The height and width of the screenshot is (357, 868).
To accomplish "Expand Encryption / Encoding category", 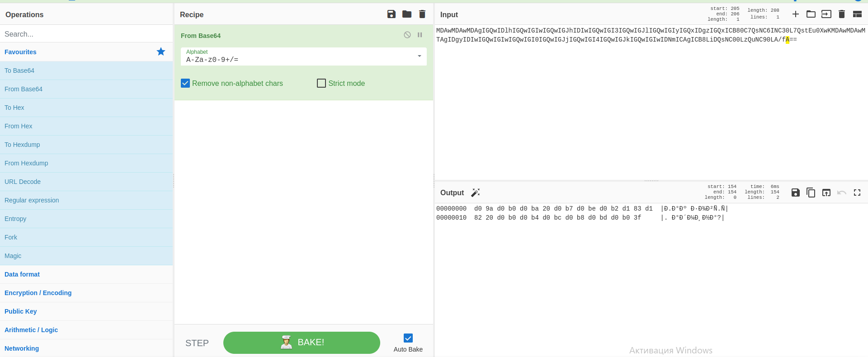I will click(86, 293).
